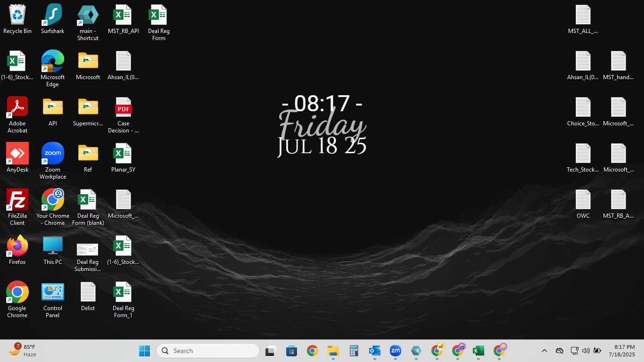Switch to Excel on the taskbar
The image size is (644, 362).
(478, 351)
